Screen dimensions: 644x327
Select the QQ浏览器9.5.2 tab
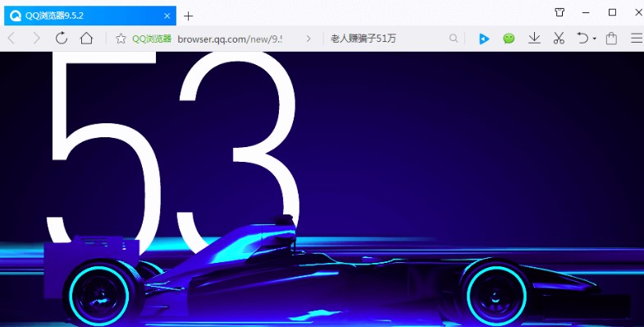pos(90,16)
